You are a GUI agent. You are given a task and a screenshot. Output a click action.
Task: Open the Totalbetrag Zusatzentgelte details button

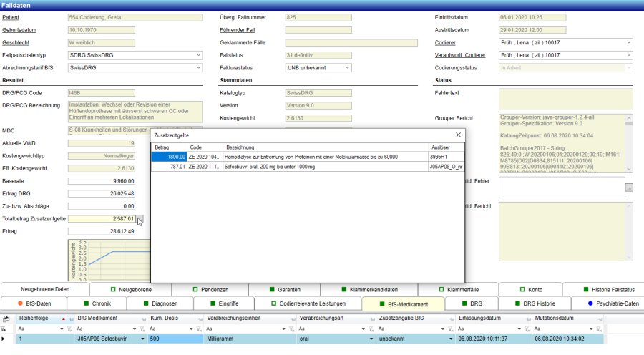tap(140, 219)
